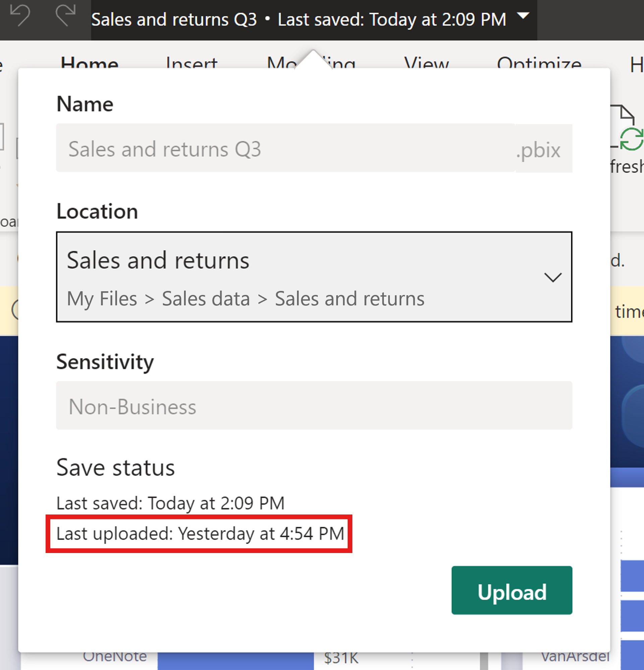The image size is (644, 670).
Task: Open the Sales data breadcrumb link
Action: pyautogui.click(x=205, y=298)
